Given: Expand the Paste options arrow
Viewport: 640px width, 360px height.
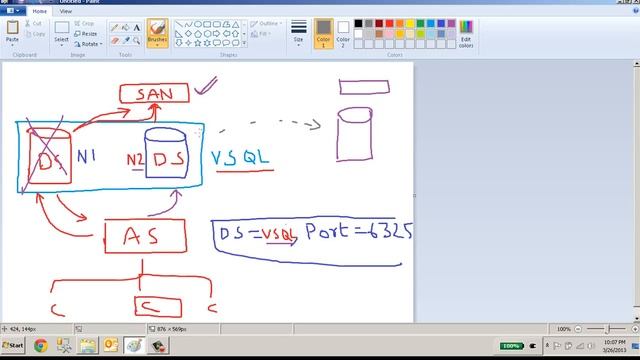Looking at the screenshot, I should (x=12, y=45).
